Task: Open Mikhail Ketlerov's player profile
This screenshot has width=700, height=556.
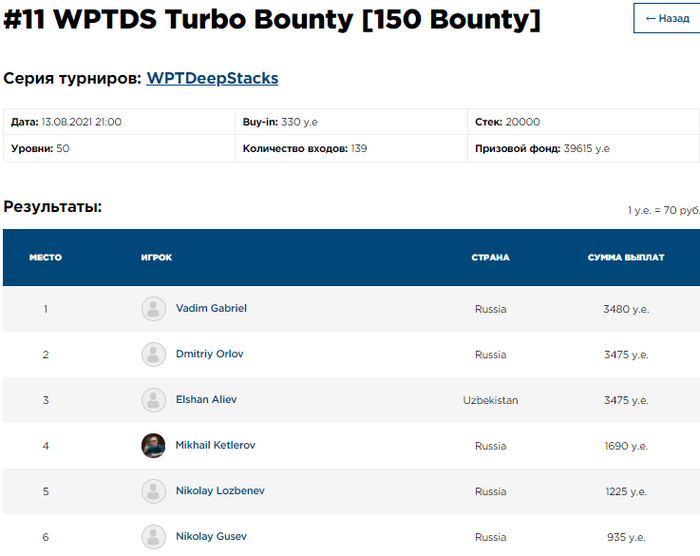Action: tap(215, 445)
